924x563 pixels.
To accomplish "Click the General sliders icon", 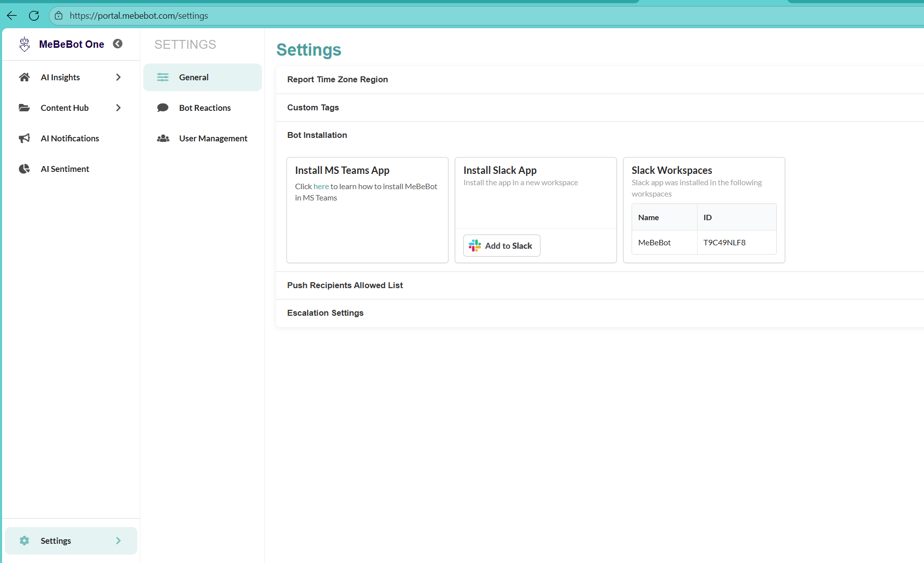I will (163, 77).
